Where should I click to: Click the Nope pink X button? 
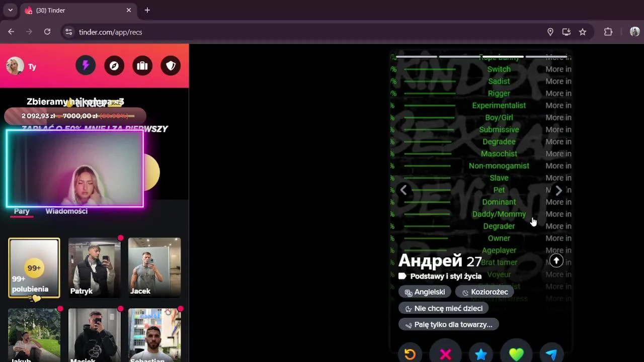point(445,354)
